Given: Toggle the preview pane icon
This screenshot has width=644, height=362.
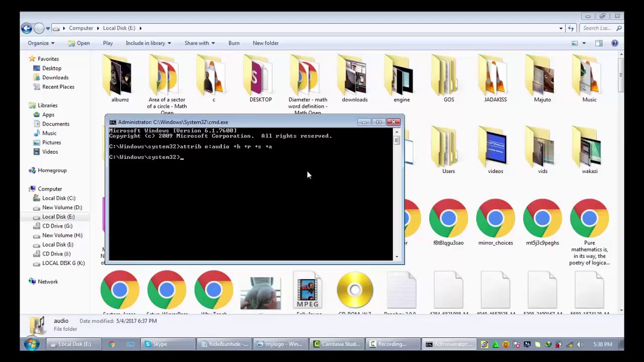Looking at the screenshot, I should (x=599, y=43).
